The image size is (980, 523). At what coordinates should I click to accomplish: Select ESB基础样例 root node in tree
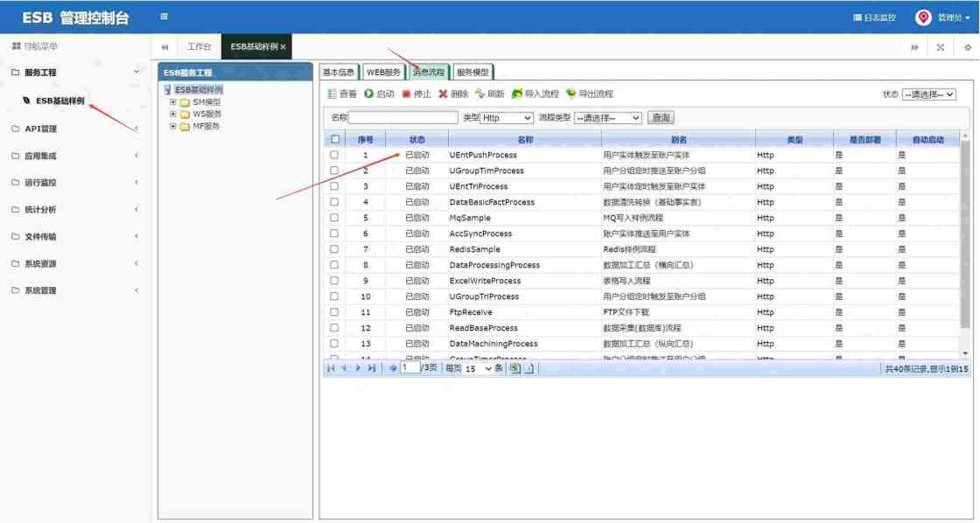coord(199,90)
